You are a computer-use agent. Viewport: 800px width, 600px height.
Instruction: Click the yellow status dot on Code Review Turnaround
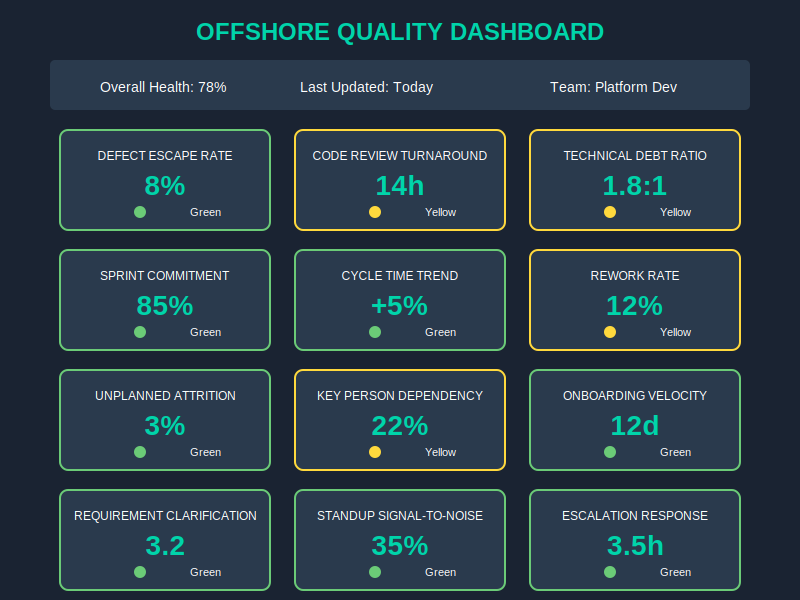coord(375,212)
